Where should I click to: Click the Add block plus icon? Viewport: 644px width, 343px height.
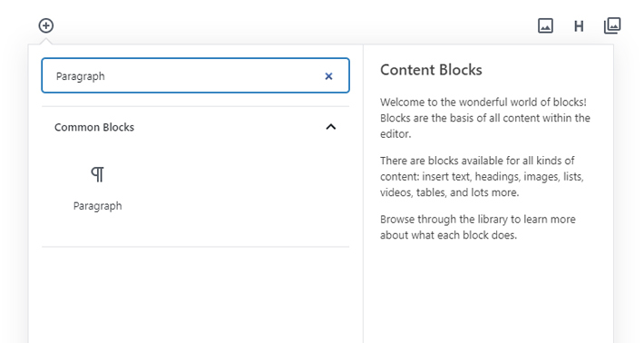46,25
